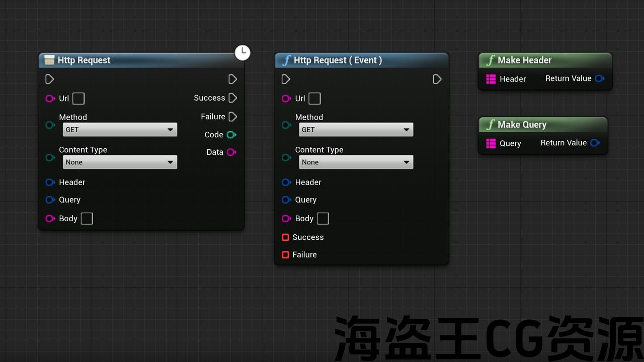Click the magenta Data output pin

click(x=231, y=152)
